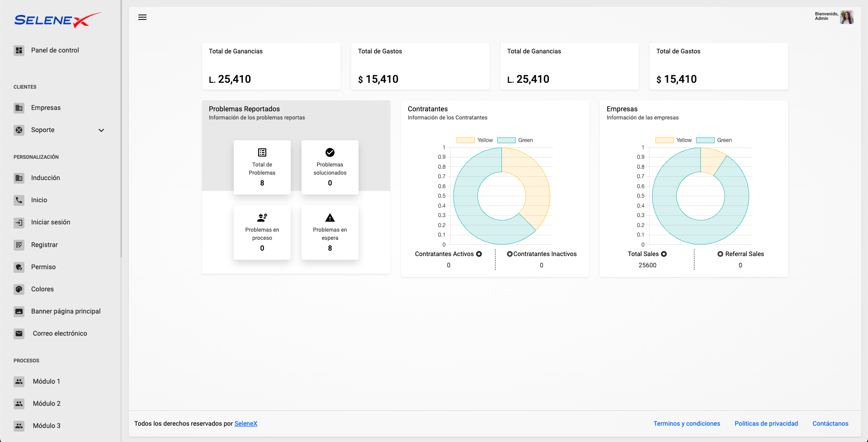
Task: Click the hamburger menu icon
Action: (142, 17)
